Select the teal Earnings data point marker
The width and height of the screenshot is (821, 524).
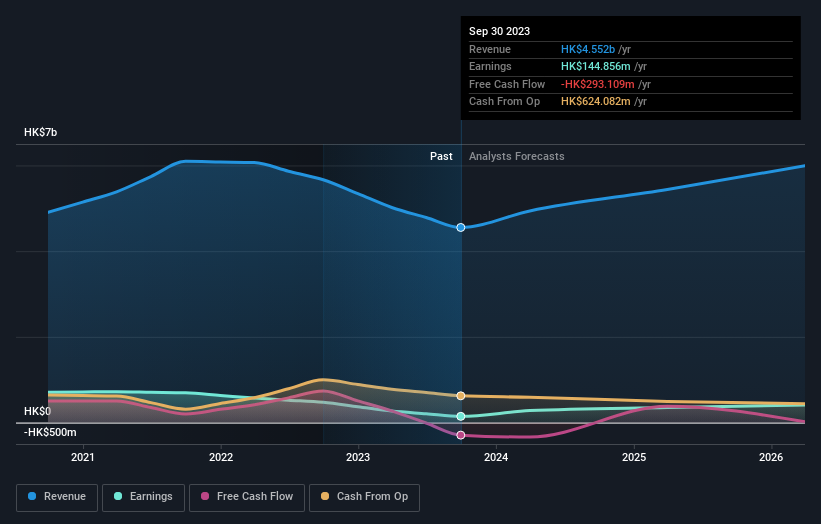pos(461,416)
